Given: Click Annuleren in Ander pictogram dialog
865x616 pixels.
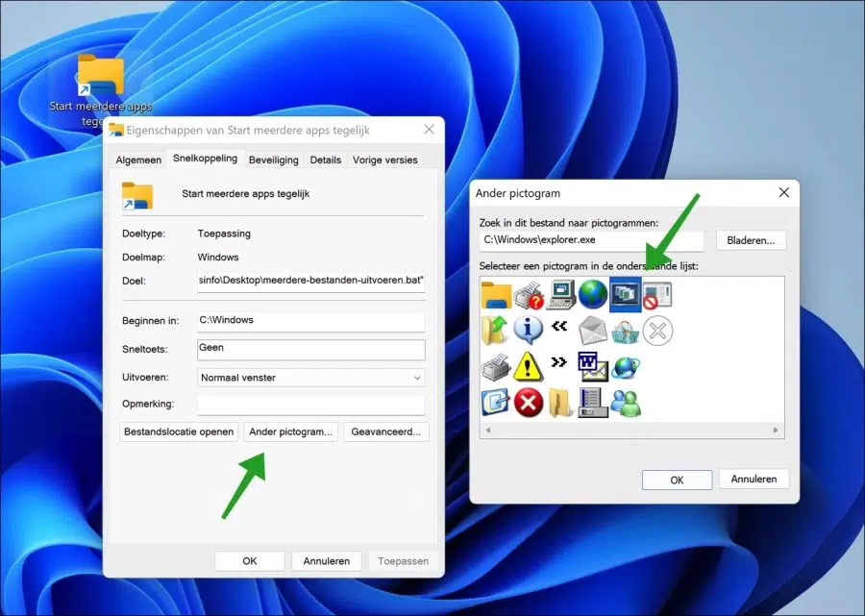Looking at the screenshot, I should [754, 479].
